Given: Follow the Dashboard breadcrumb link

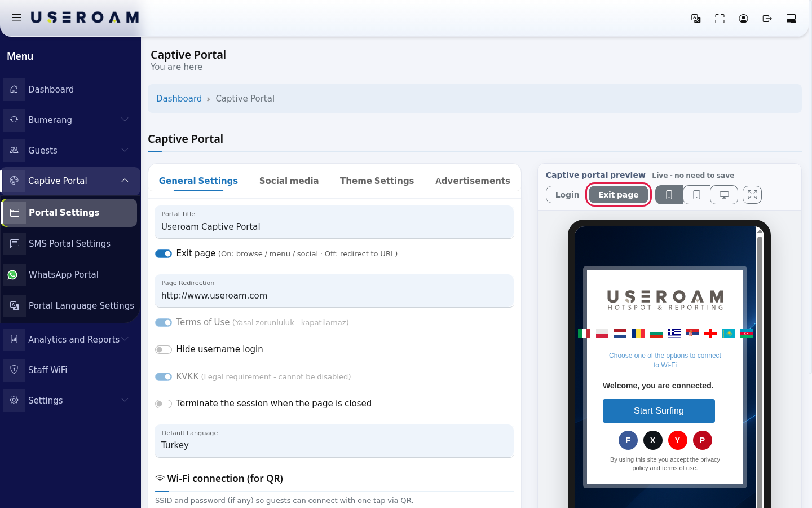Looking at the screenshot, I should [x=179, y=98].
